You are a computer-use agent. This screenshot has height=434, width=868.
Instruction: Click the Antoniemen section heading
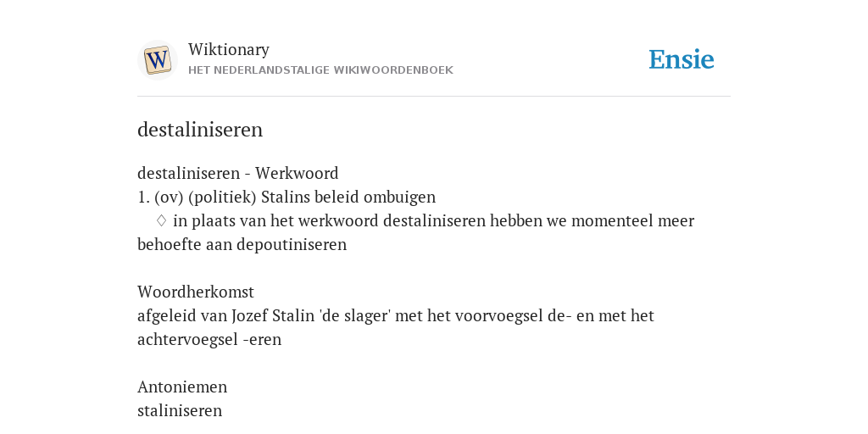coord(182,387)
